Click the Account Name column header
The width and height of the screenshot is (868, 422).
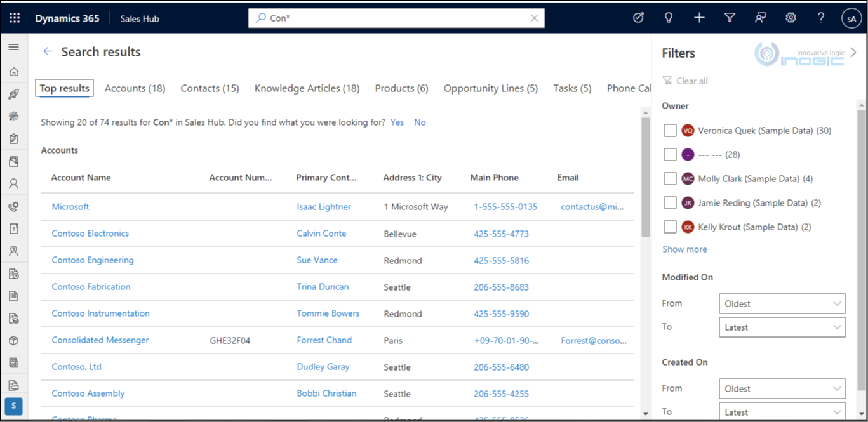(x=81, y=178)
